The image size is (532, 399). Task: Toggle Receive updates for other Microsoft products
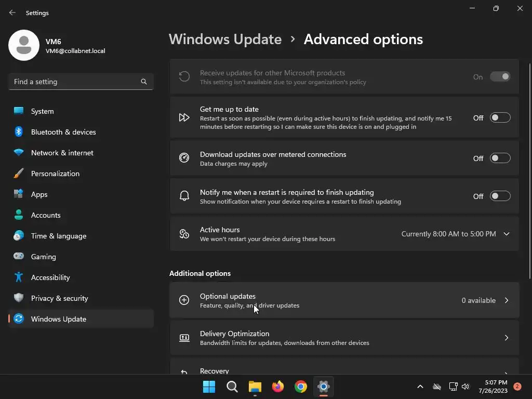coord(500,77)
